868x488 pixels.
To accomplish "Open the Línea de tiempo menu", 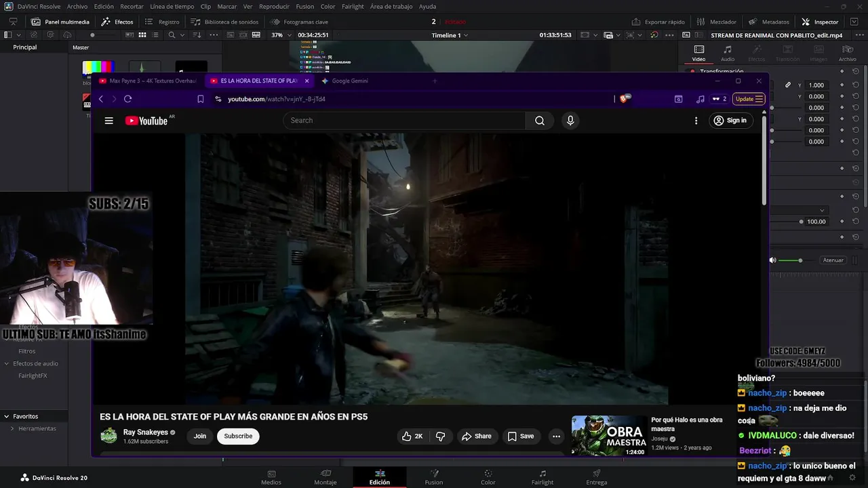I will click(172, 6).
